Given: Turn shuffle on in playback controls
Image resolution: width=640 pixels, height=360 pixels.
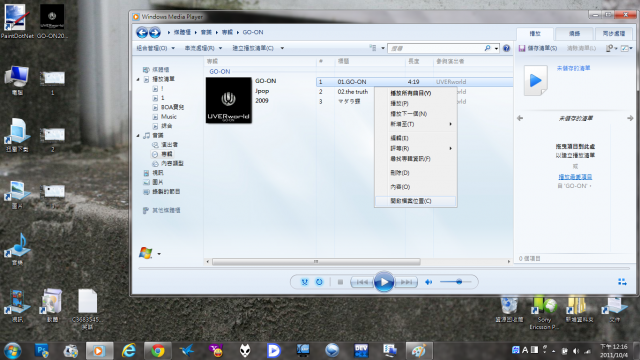Looking at the screenshot, I should point(304,282).
